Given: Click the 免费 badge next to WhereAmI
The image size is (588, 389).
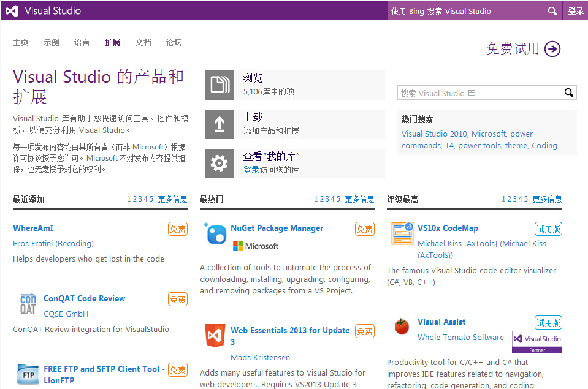Looking at the screenshot, I should (x=178, y=229).
